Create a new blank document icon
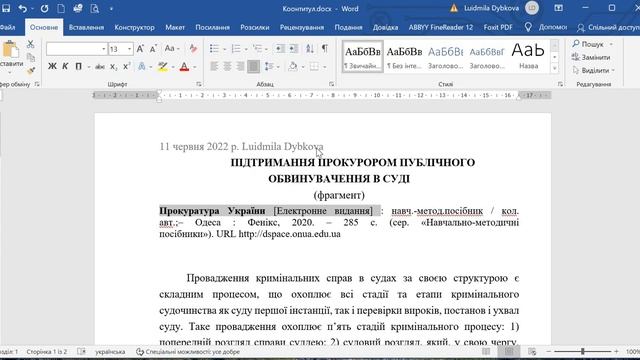This screenshot has width=640, height=360. coord(61,8)
